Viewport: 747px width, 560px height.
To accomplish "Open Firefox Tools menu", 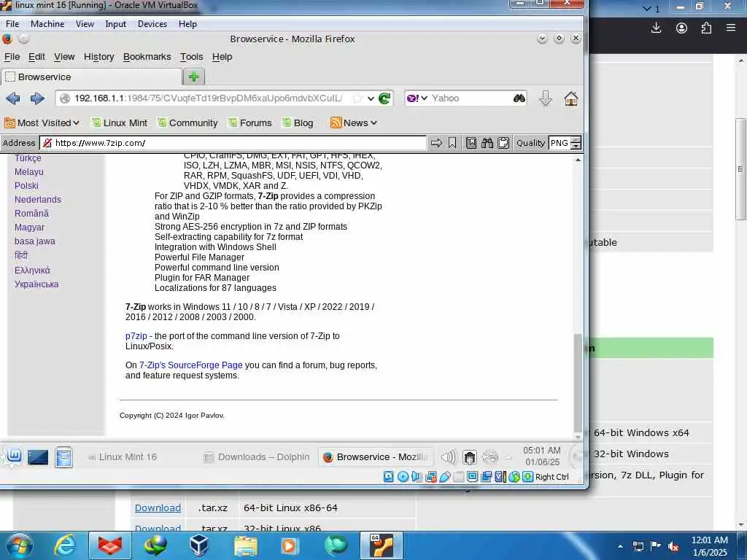I will pos(192,57).
